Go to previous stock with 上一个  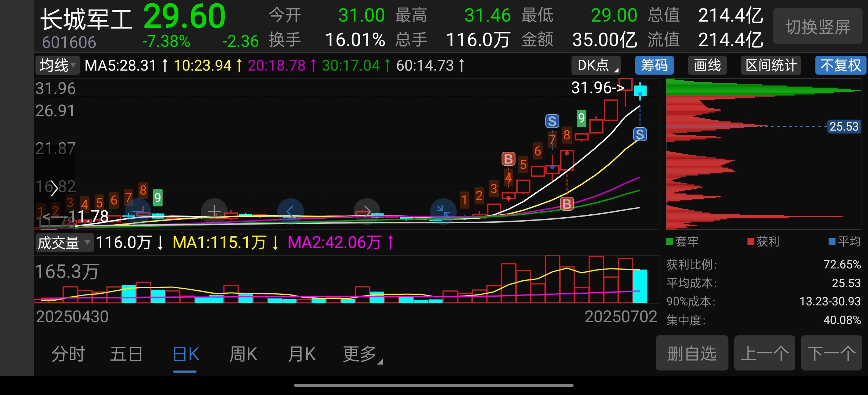(x=765, y=353)
